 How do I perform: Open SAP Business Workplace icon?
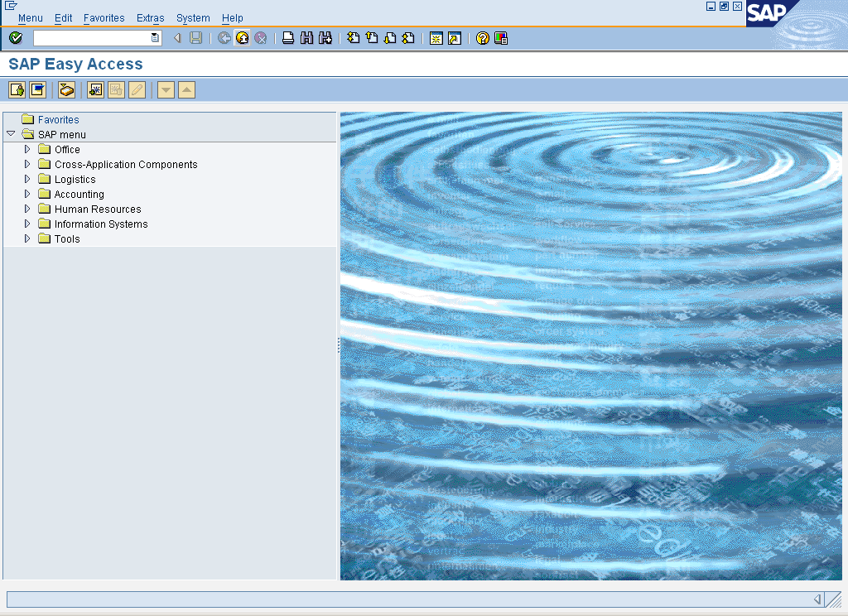coord(66,89)
